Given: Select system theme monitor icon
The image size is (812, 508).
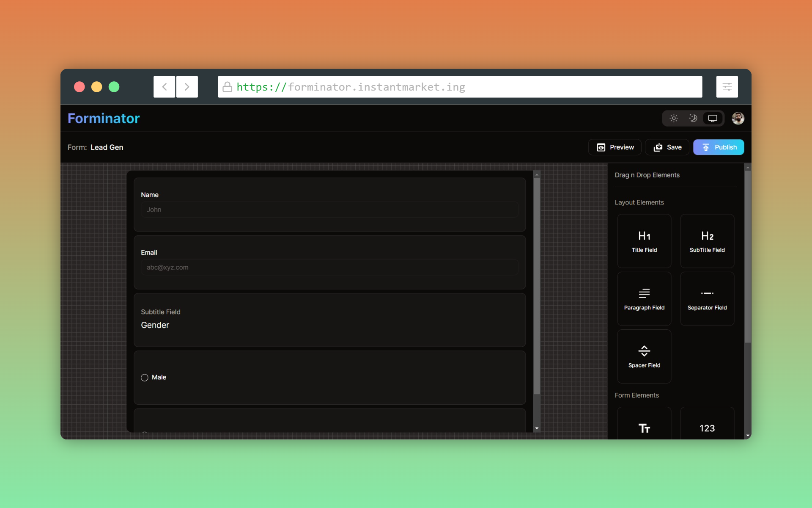Looking at the screenshot, I should pyautogui.click(x=713, y=118).
